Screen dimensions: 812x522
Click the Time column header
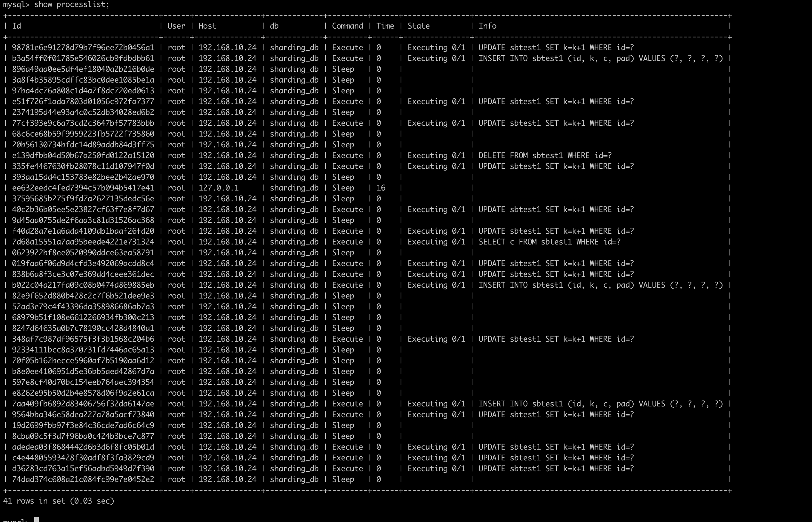(x=385, y=26)
